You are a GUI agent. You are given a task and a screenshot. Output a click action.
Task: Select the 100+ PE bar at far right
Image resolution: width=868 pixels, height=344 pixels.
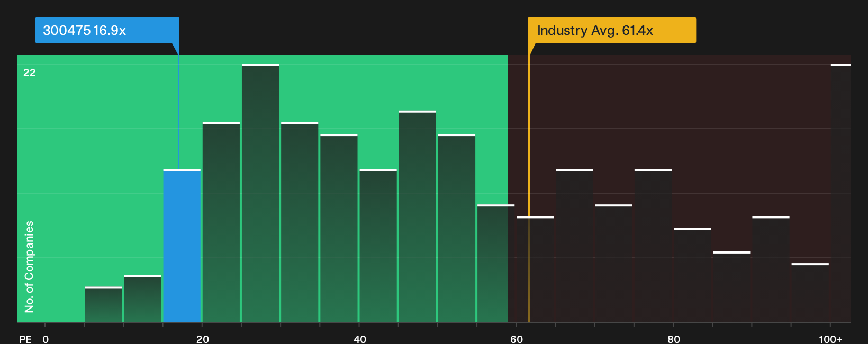[x=840, y=193]
